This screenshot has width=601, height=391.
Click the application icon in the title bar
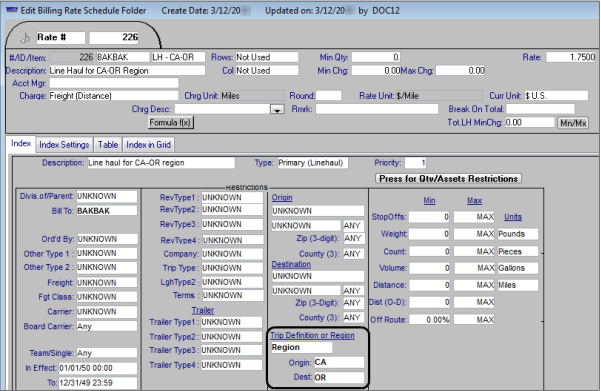tap(11, 10)
